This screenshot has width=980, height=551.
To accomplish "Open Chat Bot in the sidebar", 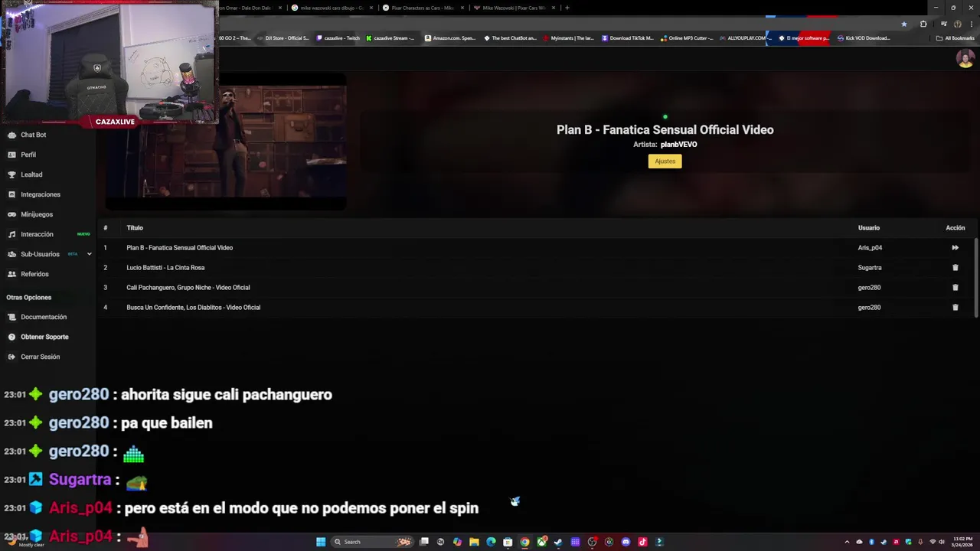I will 33,135.
